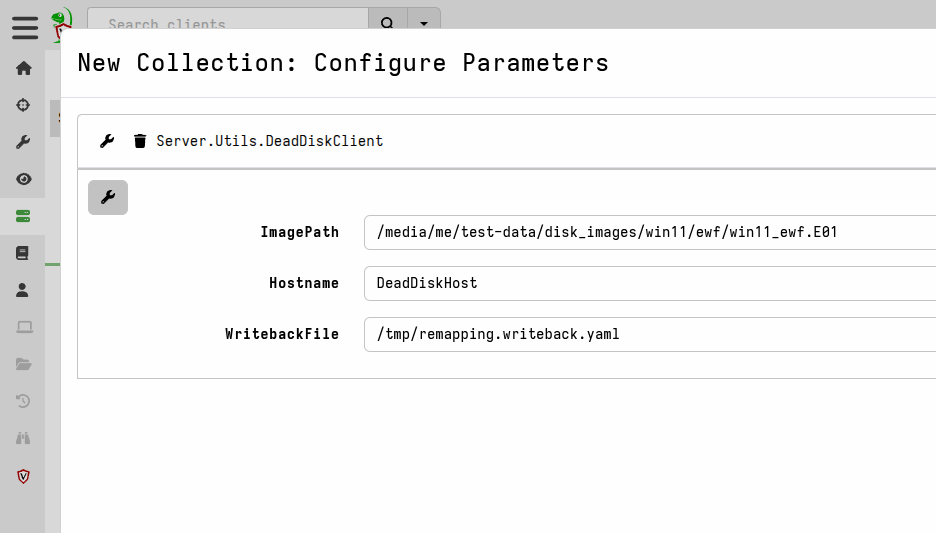Go to Home via sidebar icon
The width and height of the screenshot is (936, 533).
[23, 68]
